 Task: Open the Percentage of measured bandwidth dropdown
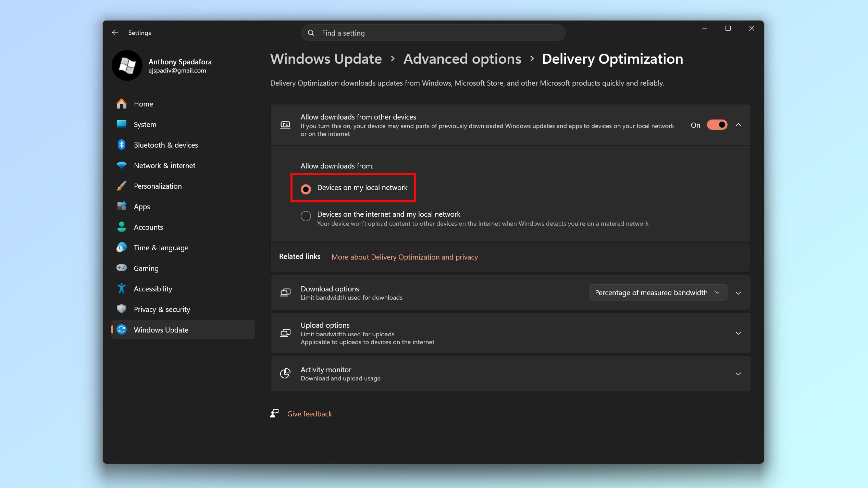(657, 292)
